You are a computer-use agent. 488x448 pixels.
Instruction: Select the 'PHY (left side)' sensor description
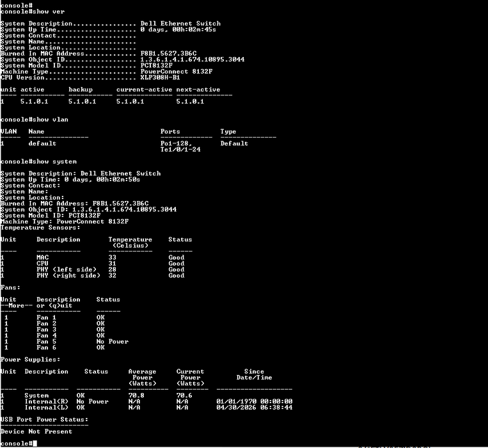click(67, 269)
